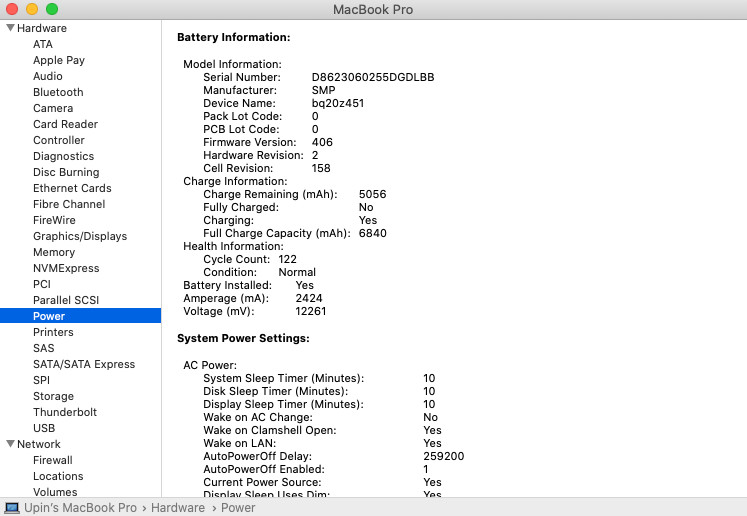Click cycle count value 122
The height and width of the screenshot is (516, 747).
click(x=288, y=259)
